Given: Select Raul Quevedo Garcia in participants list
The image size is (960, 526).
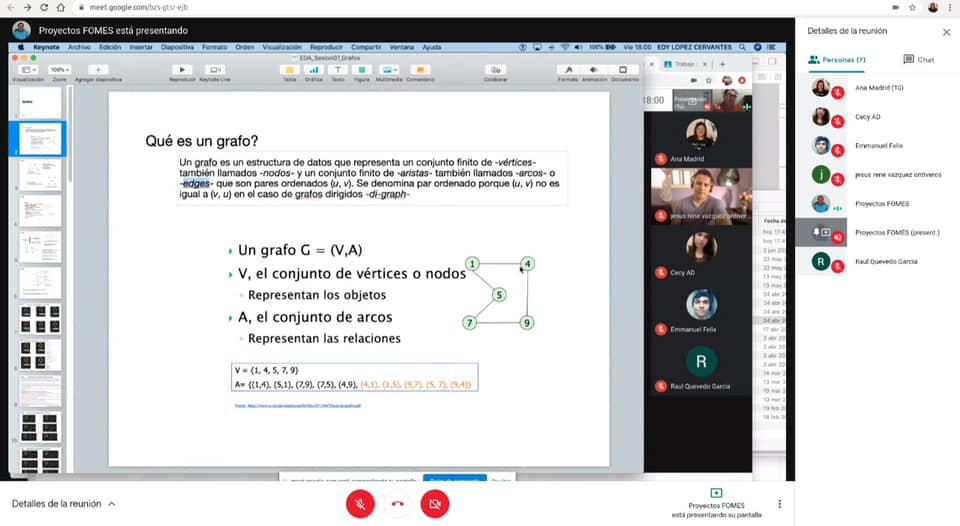Looking at the screenshot, I should [x=877, y=261].
